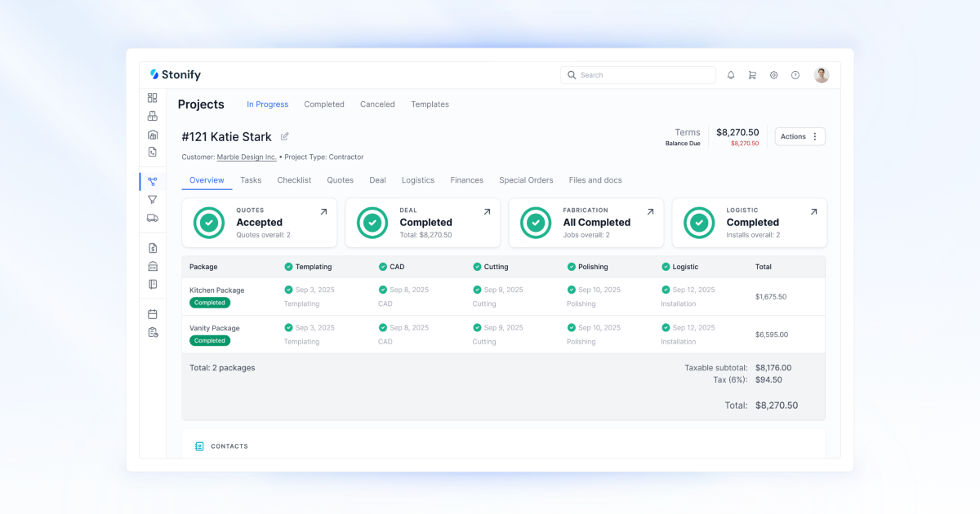Open the bank building icon in sidebar

(153, 266)
